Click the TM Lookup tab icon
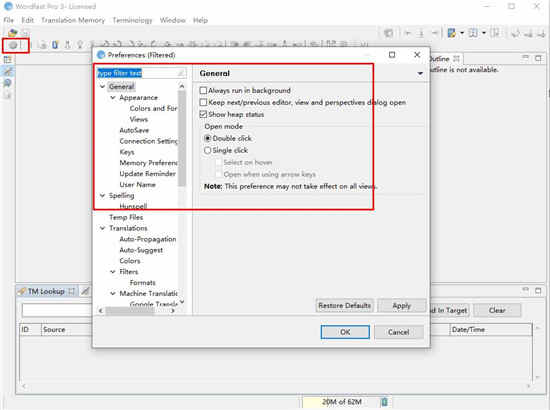 click(22, 291)
